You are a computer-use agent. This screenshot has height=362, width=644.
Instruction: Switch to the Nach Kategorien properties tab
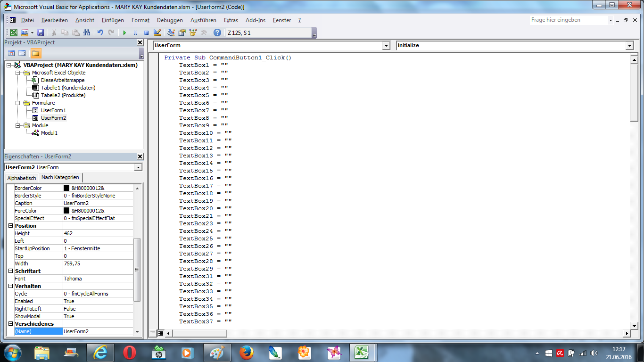60,177
